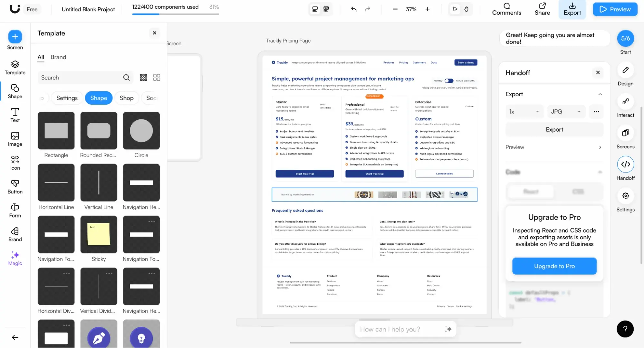Click the search magnifier icon in templates

(x=126, y=78)
